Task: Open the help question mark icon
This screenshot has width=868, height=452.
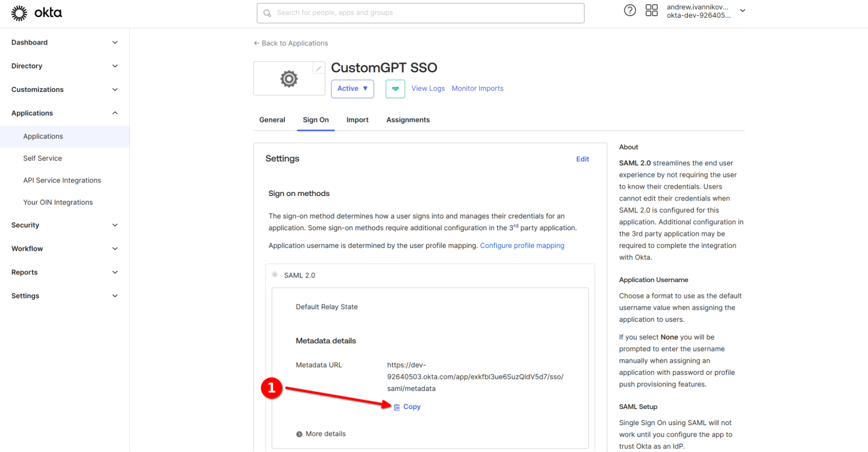Action: 630,10
